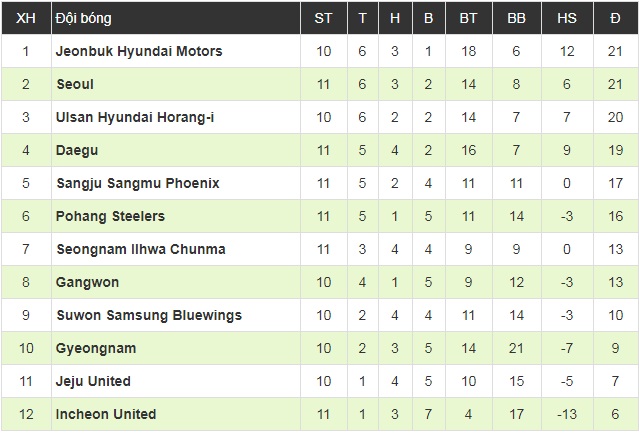639x433 pixels.
Task: Select Ulsan Hyundai Horang-i team
Action: point(135,117)
